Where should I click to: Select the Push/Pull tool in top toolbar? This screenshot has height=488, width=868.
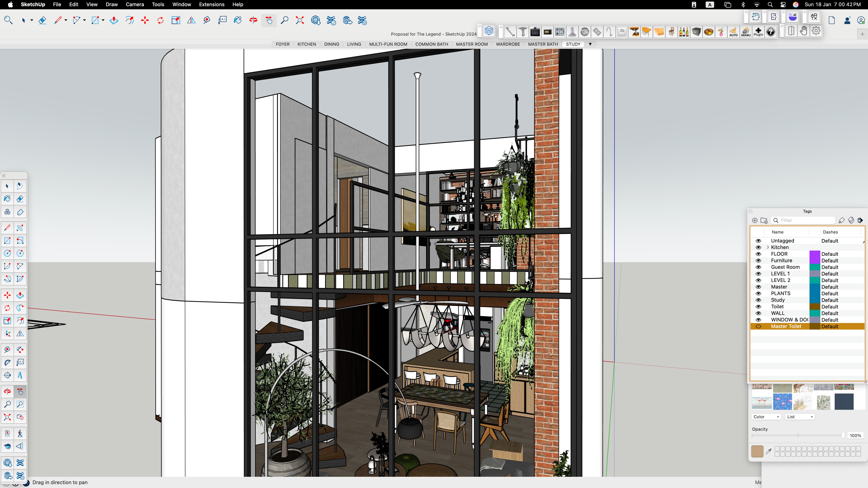[x=114, y=21]
